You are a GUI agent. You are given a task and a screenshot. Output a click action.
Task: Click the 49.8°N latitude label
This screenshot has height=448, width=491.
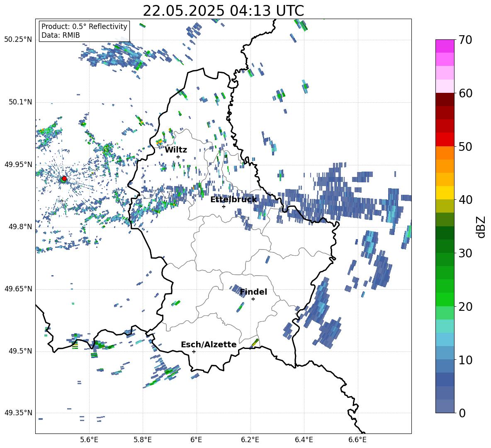(x=20, y=226)
